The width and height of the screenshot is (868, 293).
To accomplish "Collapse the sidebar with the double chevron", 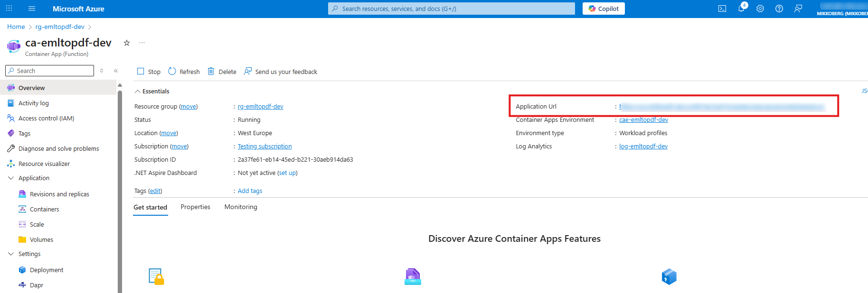I will coord(116,71).
